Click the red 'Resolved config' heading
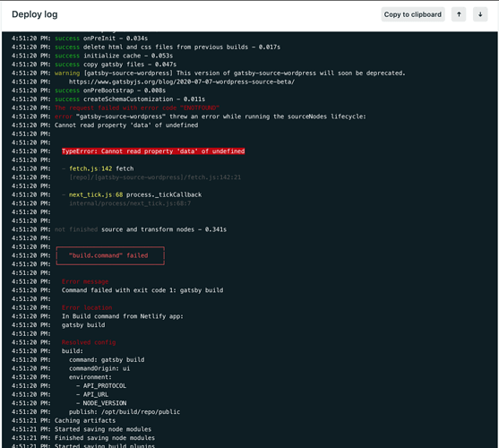Image resolution: width=499 pixels, height=448 pixels. (89, 342)
